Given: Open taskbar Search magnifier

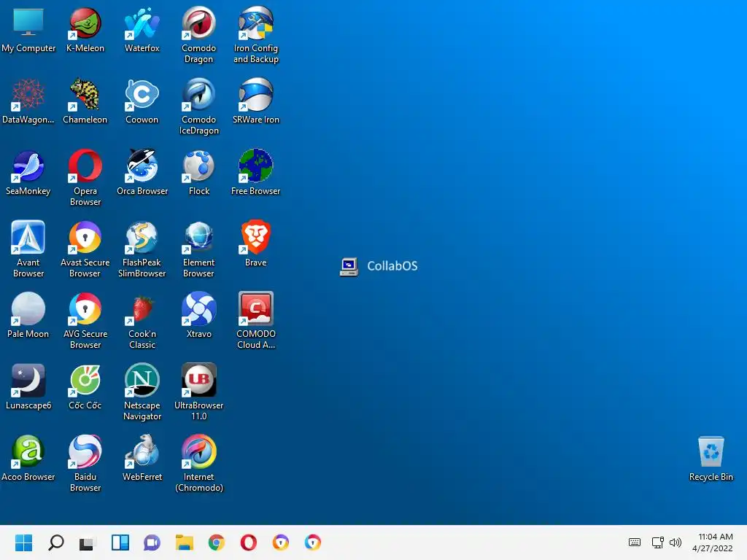Looking at the screenshot, I should tap(55, 542).
